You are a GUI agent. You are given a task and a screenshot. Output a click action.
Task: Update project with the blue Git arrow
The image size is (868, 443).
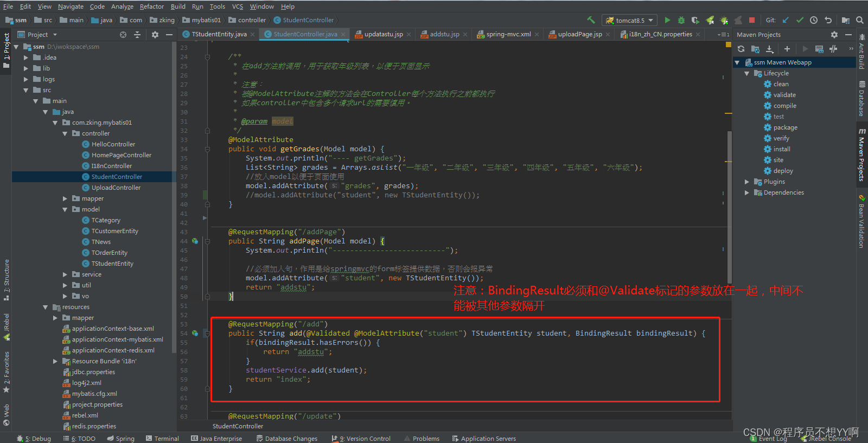(x=786, y=20)
